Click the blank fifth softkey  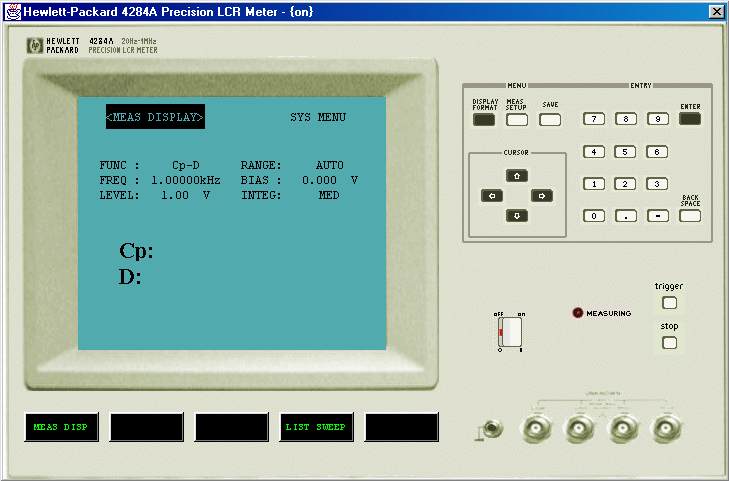402,427
